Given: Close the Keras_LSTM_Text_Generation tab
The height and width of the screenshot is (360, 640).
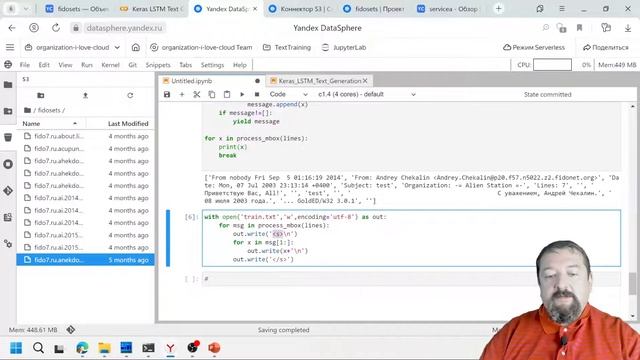Looking at the screenshot, I should pyautogui.click(x=365, y=81).
